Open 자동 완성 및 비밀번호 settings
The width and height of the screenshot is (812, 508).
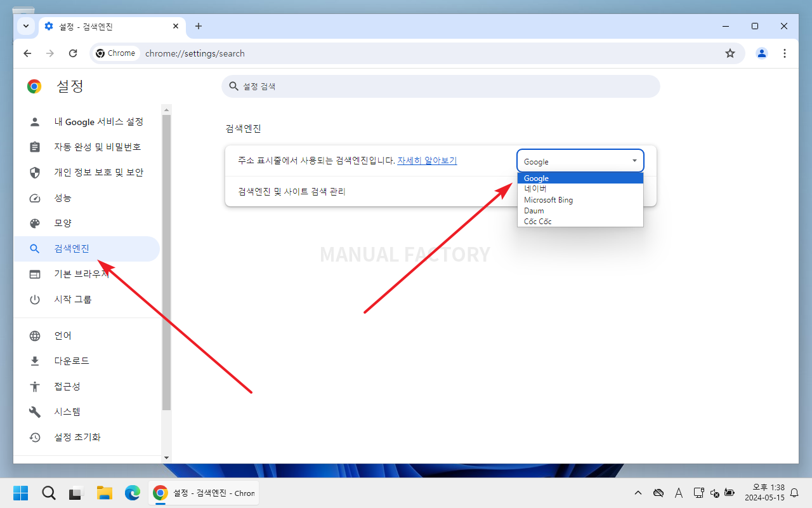tap(87, 147)
